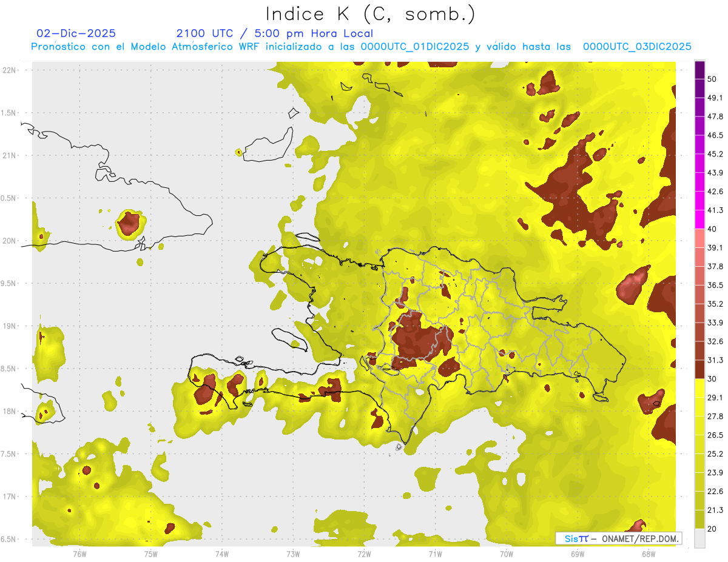Click the "42.6" colorbar value
This screenshot has width=728, height=562.
pyautogui.click(x=715, y=192)
